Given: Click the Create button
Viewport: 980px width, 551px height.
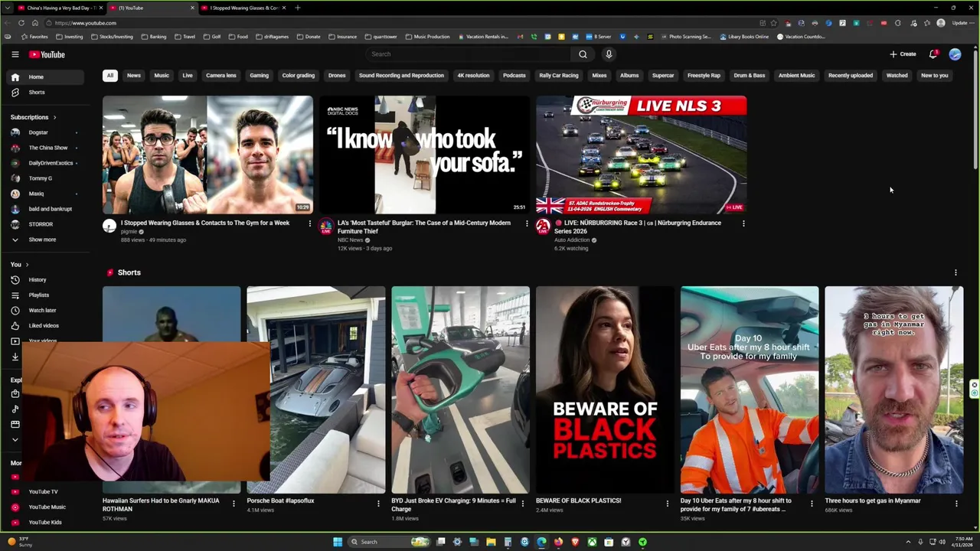Looking at the screenshot, I should pyautogui.click(x=903, y=54).
